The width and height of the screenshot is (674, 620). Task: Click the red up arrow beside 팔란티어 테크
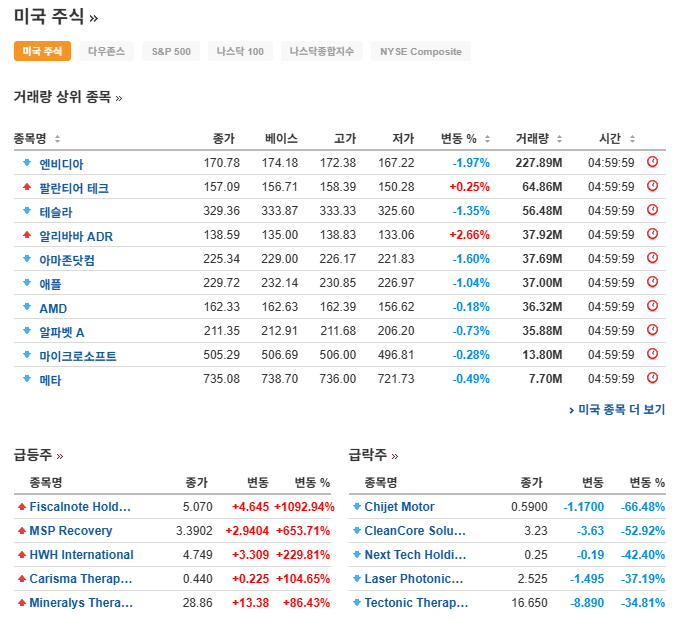click(27, 187)
